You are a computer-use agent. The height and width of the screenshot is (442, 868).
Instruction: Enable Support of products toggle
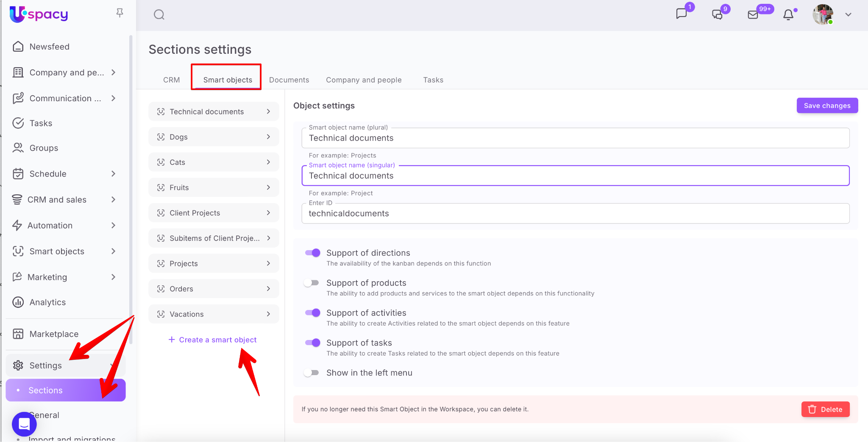pyautogui.click(x=312, y=283)
